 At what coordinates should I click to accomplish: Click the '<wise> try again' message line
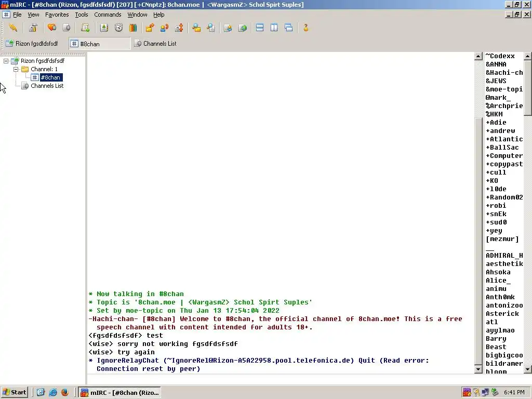pos(122,352)
